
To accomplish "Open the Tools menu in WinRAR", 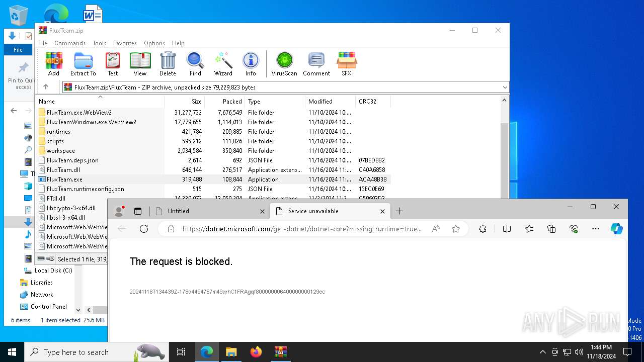I will click(x=99, y=43).
